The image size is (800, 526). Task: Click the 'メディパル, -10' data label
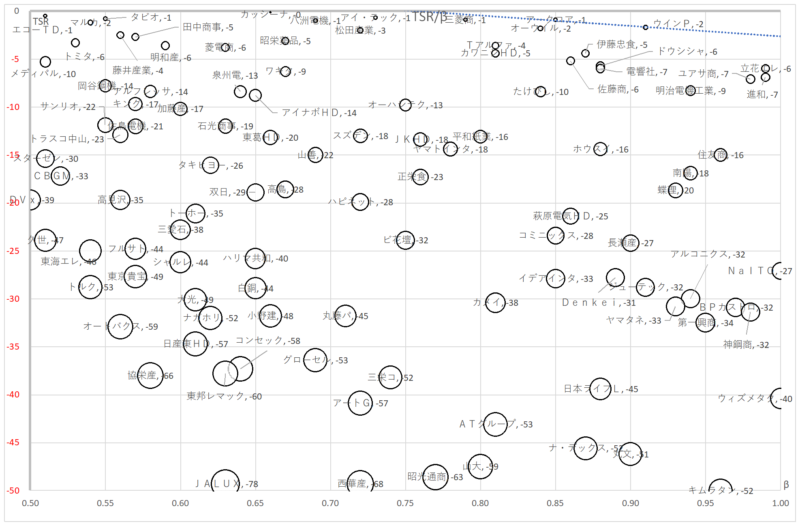pyautogui.click(x=43, y=74)
